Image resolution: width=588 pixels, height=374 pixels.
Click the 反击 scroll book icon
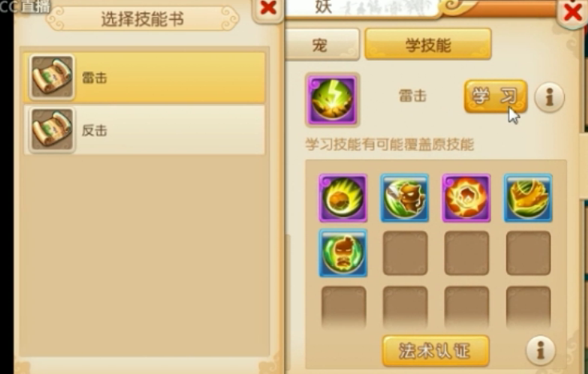coord(52,129)
